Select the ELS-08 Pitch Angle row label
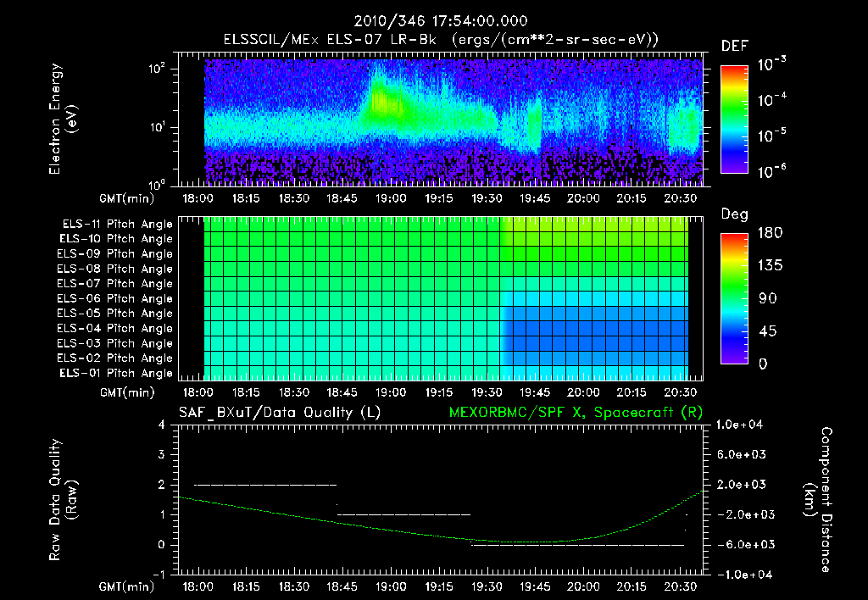 [x=115, y=269]
